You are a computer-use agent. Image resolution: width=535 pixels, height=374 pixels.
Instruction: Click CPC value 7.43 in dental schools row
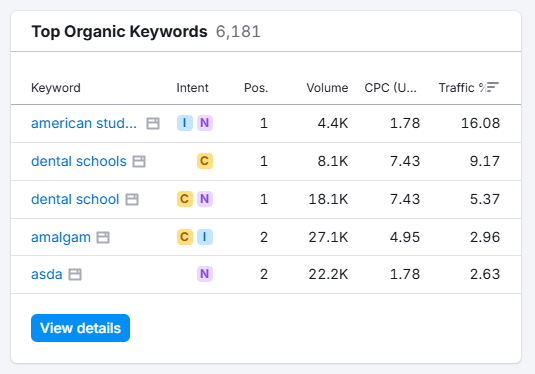coord(405,161)
